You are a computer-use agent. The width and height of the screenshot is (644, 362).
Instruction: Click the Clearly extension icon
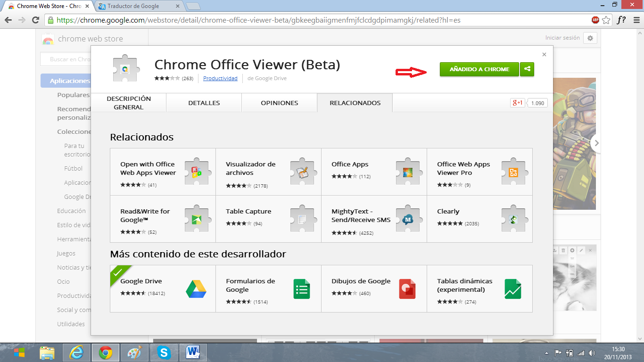(x=513, y=219)
